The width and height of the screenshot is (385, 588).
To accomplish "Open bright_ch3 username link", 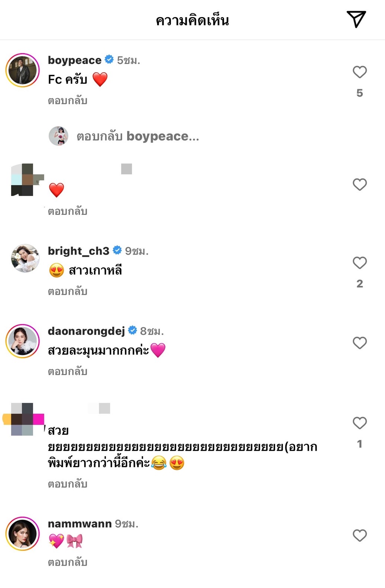I will coord(78,251).
